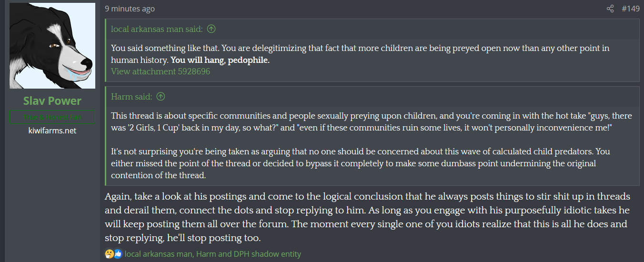Screen dimensions: 644x262
Task: Open View attachment 5928696 link
Action: 161,71
